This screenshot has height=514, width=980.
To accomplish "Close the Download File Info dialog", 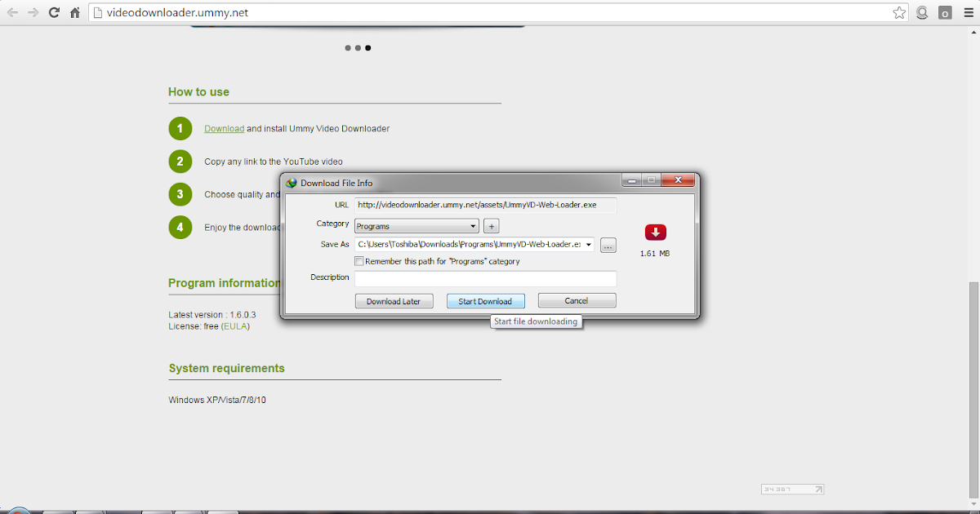I will (678, 181).
